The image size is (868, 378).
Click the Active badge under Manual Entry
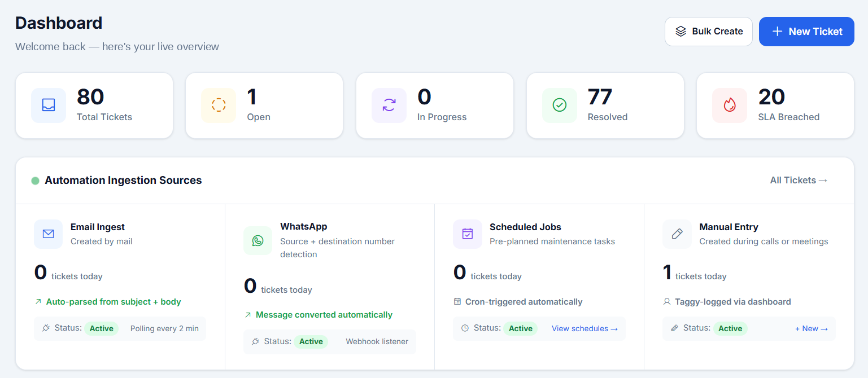[730, 328]
